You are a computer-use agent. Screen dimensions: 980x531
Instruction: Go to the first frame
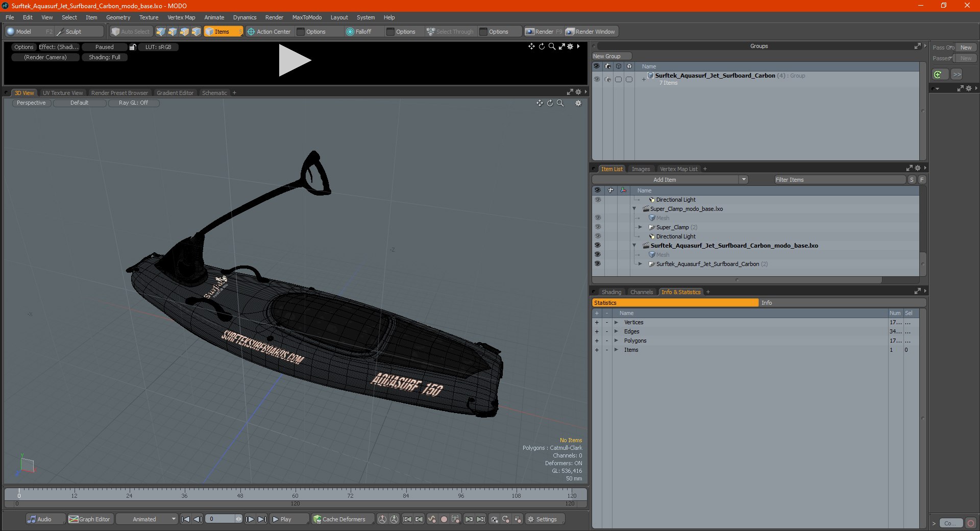[186, 519]
